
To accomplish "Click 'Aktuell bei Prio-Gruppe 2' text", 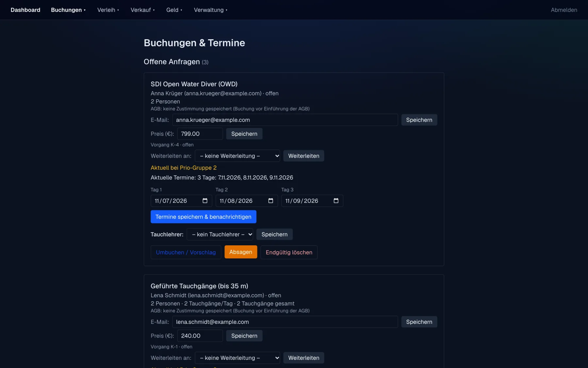I will point(184,168).
